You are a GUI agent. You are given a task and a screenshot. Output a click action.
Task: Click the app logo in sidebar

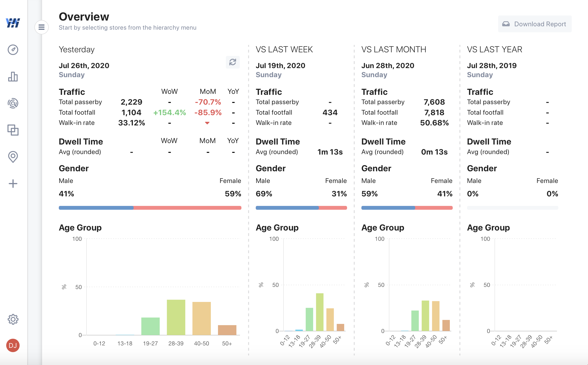[x=13, y=23]
